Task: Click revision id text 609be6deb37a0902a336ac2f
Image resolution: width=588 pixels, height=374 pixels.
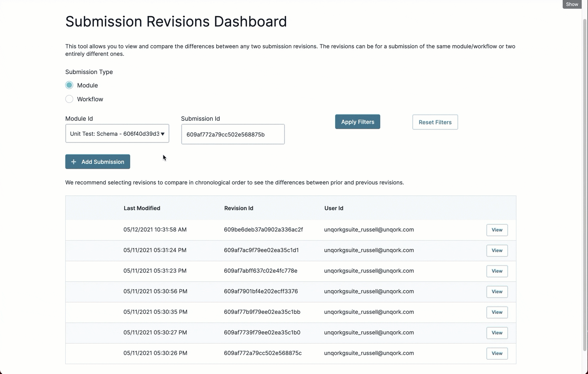Action: click(x=264, y=230)
